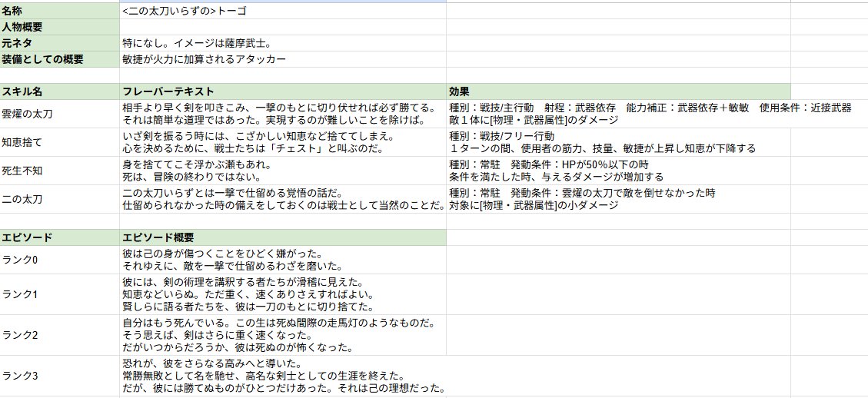Select the flavor text 身を捨ててこそ浮かぶ瀬もあれ
The height and width of the screenshot is (398, 868).
(x=283, y=171)
